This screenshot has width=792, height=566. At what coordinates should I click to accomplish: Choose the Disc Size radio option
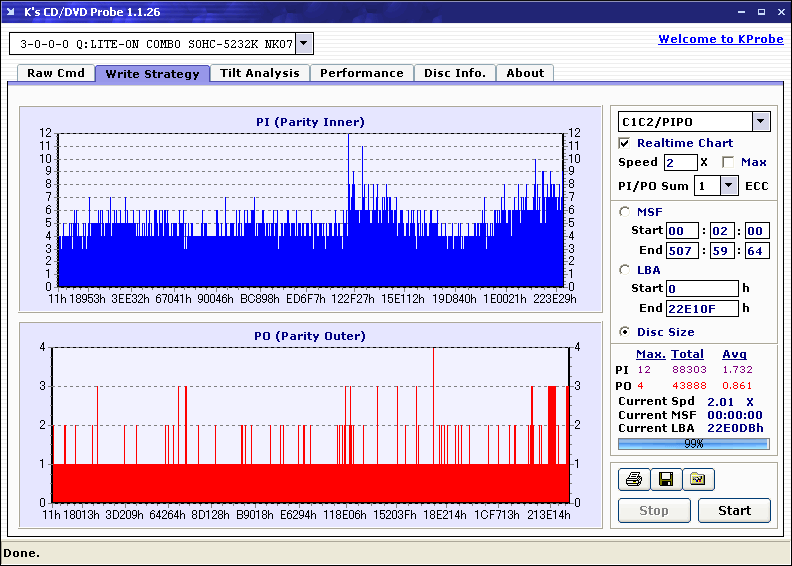click(x=625, y=332)
